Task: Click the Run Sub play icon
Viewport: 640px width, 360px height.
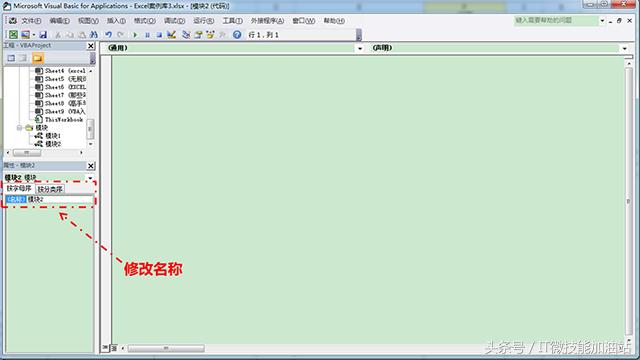Action: tap(136, 35)
